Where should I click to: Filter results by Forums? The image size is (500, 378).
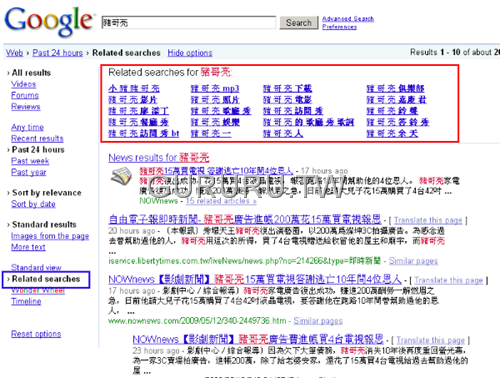pyautogui.click(x=25, y=95)
